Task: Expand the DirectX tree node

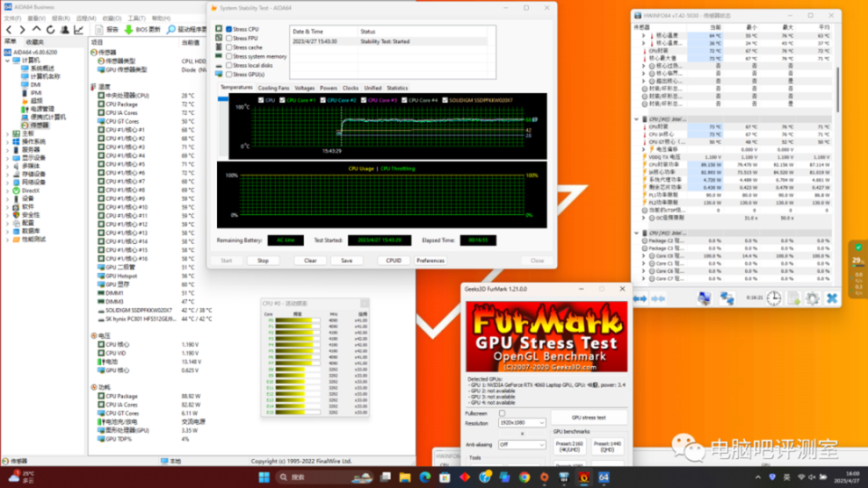Action: (x=7, y=191)
